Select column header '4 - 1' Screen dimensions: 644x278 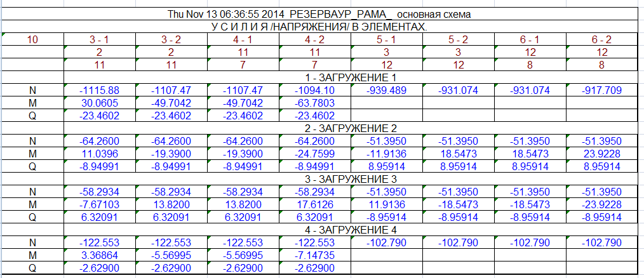(x=243, y=39)
